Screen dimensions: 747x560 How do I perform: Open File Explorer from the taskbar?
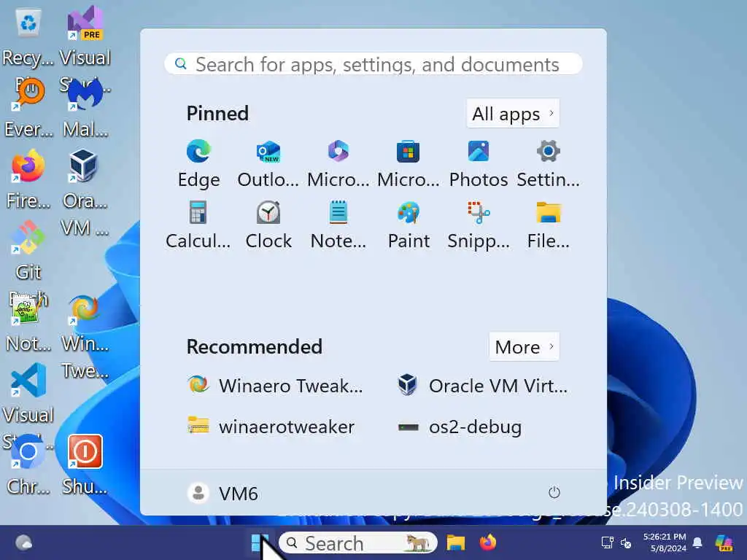tap(455, 542)
